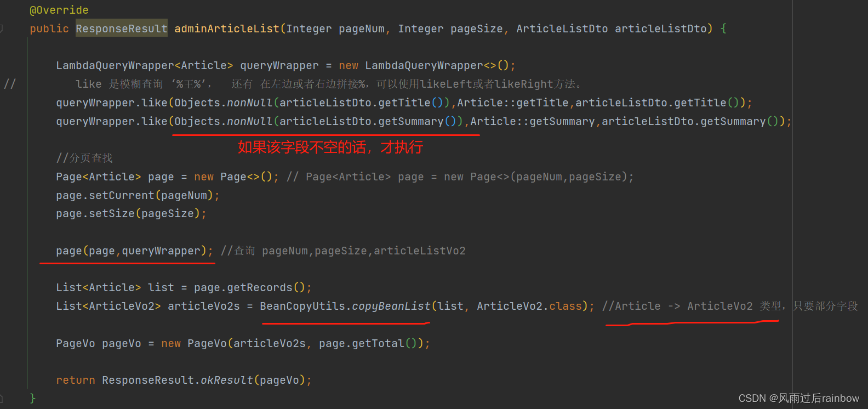868x409 pixels.
Task: Select the public keyword of the method
Action: pos(49,29)
